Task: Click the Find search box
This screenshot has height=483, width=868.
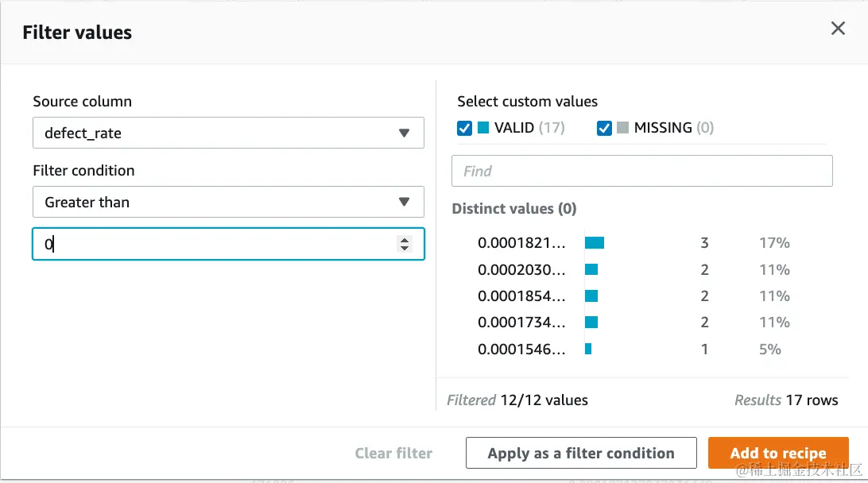Action: point(641,171)
